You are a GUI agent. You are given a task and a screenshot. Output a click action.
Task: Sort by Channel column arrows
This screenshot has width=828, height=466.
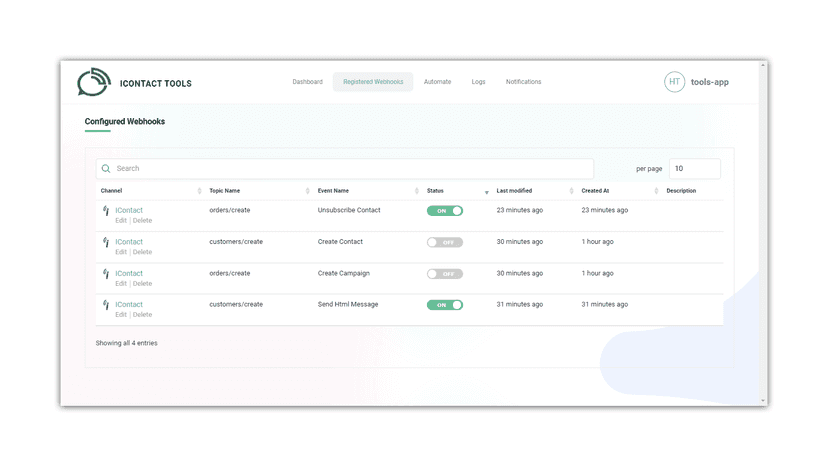click(199, 191)
